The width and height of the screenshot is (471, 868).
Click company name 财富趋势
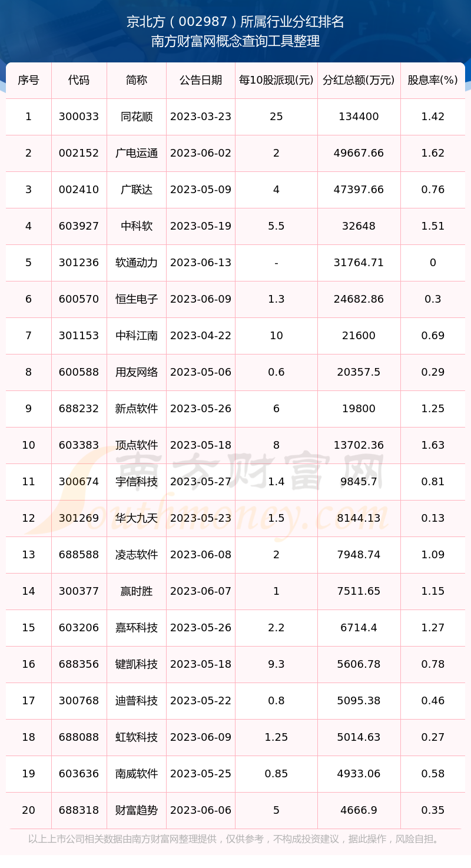coord(137,810)
